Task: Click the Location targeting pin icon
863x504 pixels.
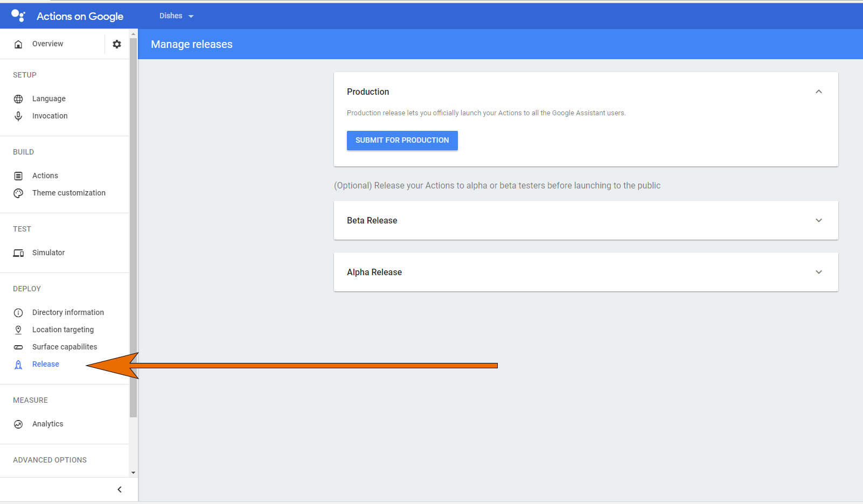Action: click(18, 330)
